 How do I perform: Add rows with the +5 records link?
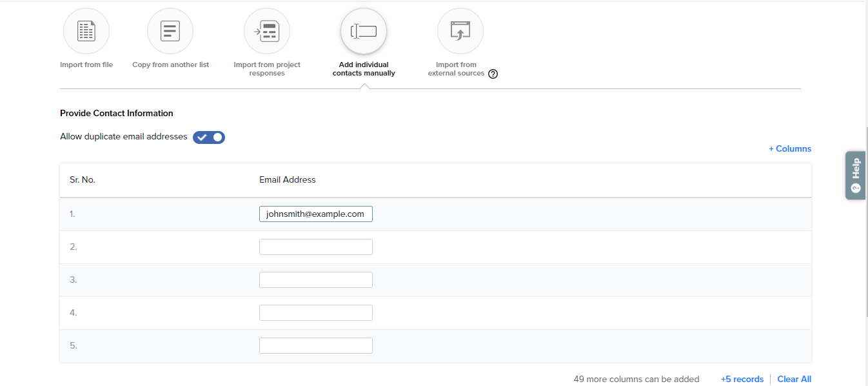point(742,380)
